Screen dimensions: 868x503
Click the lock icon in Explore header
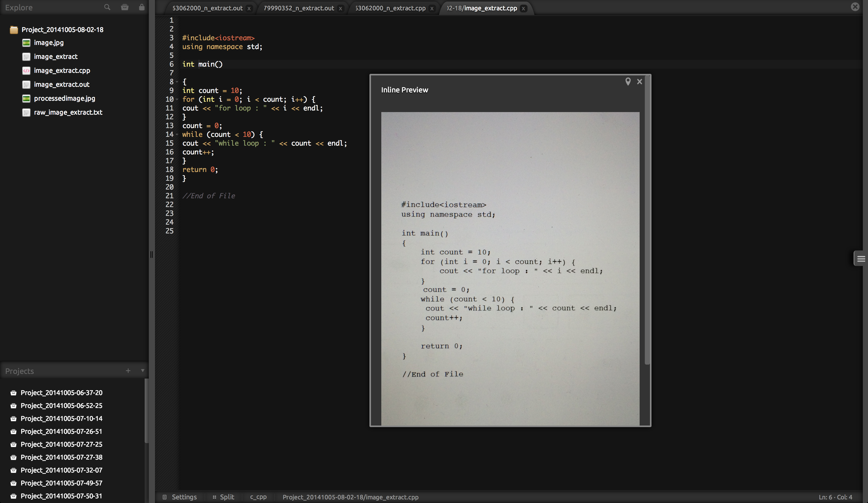click(142, 7)
